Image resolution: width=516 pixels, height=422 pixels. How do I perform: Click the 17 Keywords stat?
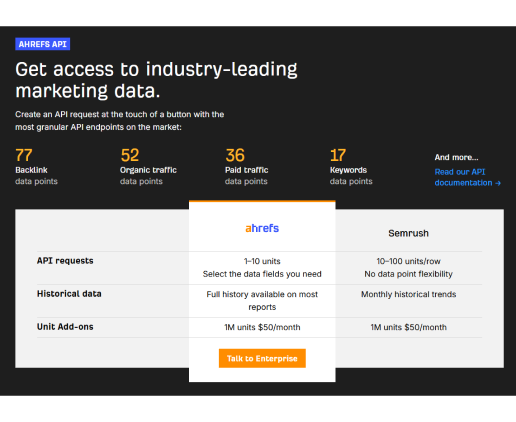point(351,167)
